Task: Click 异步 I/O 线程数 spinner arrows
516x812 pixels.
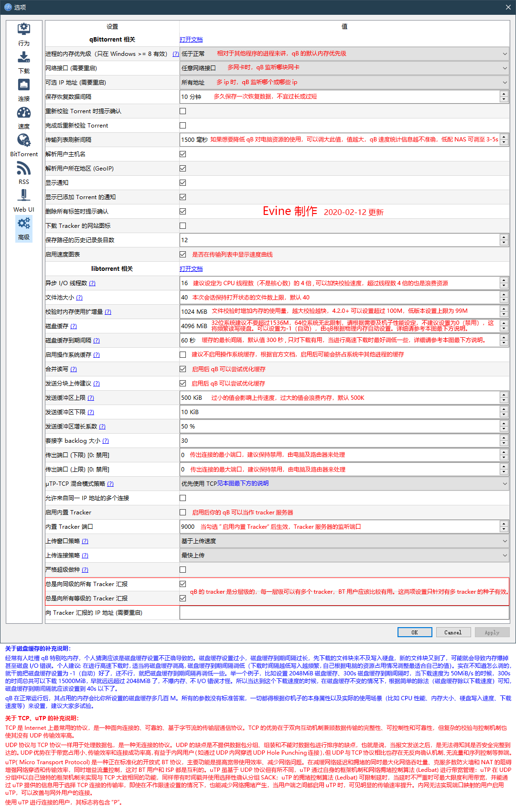Action: (x=504, y=283)
